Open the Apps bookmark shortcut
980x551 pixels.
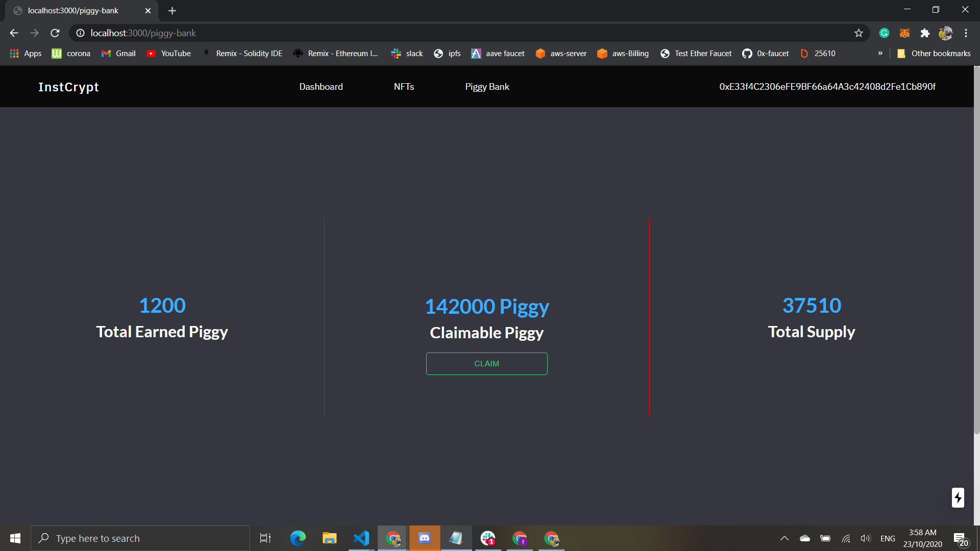tap(26, 54)
